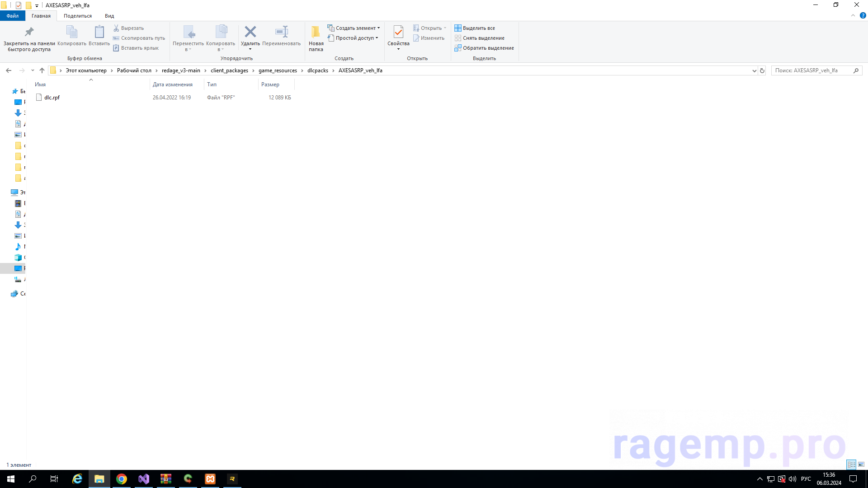868x488 pixels.
Task: Open Explorer help icon
Action: coord(863,15)
